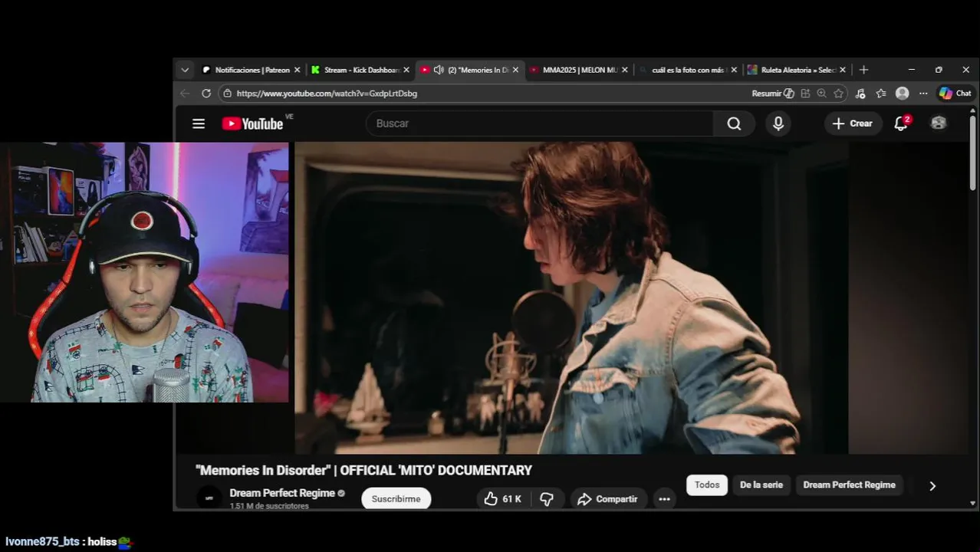Open the Dream Perfect Regime channel name

click(282, 493)
